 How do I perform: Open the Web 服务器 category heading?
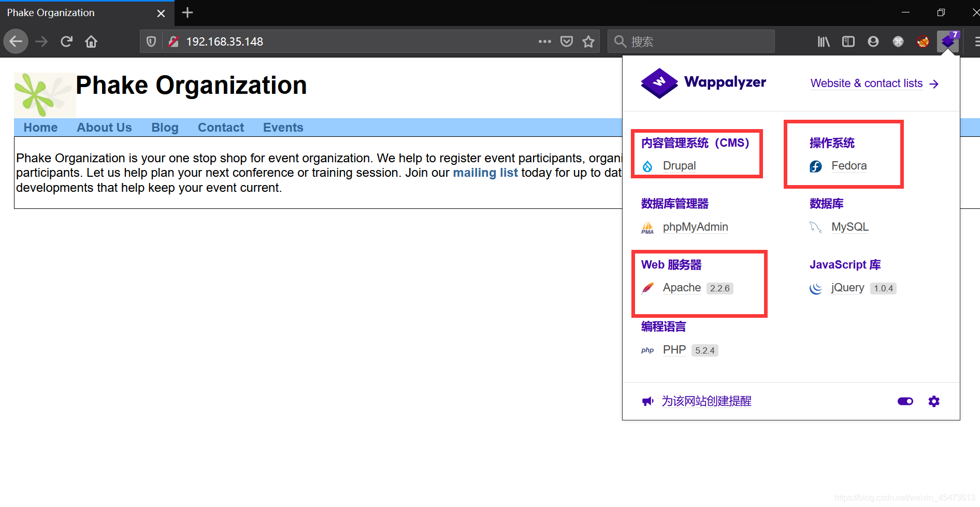[x=671, y=265]
